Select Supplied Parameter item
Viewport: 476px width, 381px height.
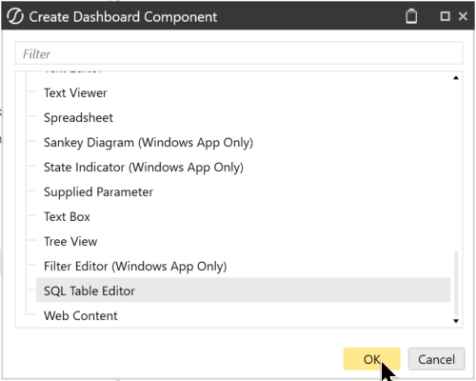(98, 192)
